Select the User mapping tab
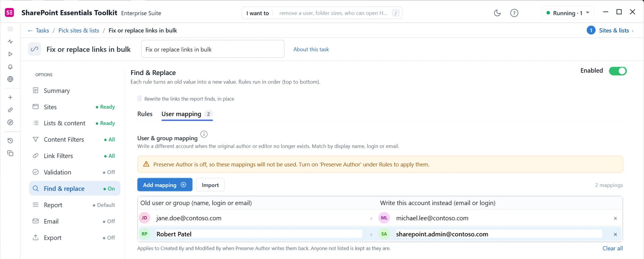Image resolution: width=644 pixels, height=259 pixels. pyautogui.click(x=187, y=114)
